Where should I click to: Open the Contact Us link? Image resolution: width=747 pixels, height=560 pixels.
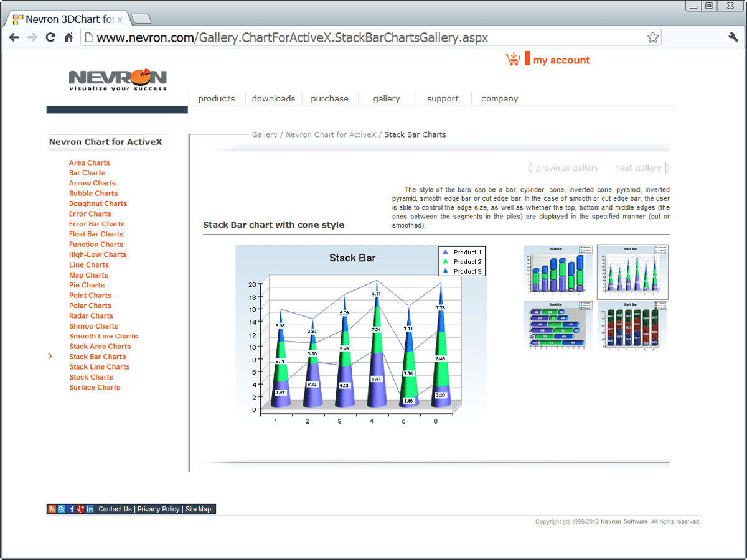[x=115, y=508]
